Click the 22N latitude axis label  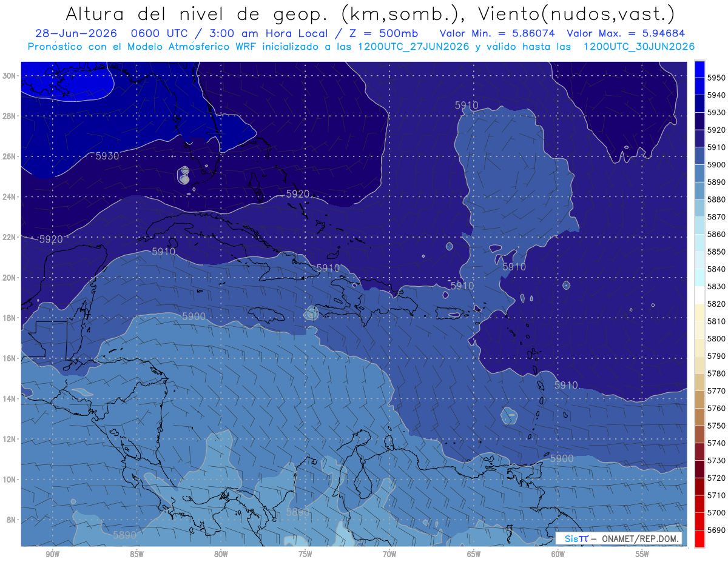point(10,237)
